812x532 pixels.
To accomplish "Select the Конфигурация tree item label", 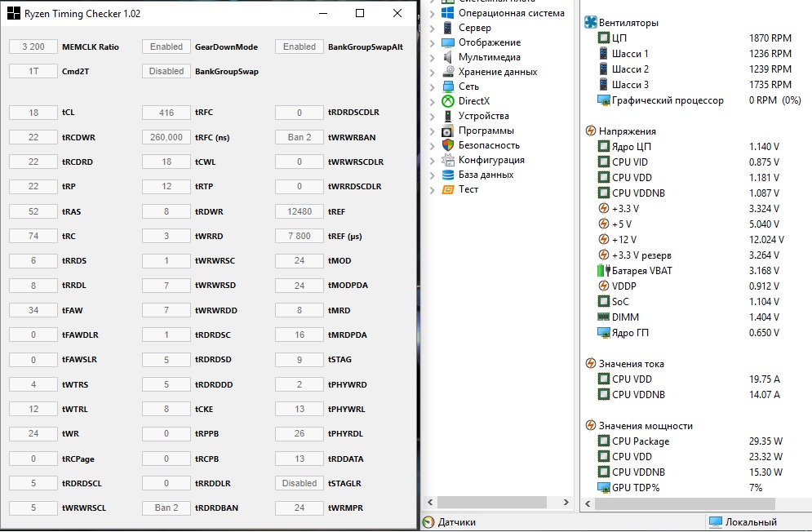I will (491, 160).
